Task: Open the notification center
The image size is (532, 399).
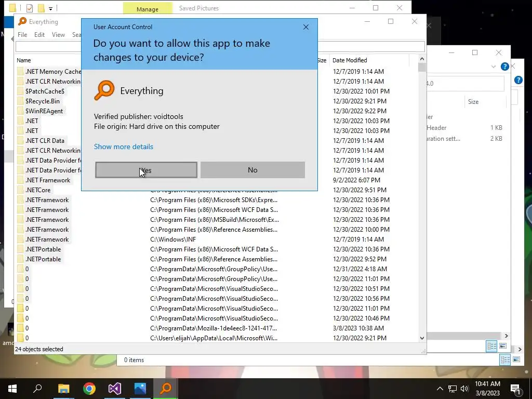Action: pos(516,389)
